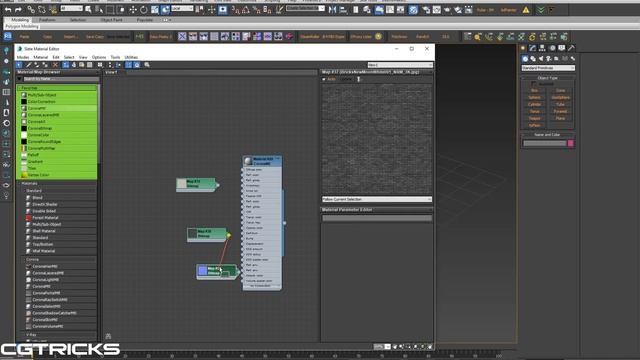The width and height of the screenshot is (640, 360).
Task: Select the Cameras category icon in Create panel
Action: [549, 59]
